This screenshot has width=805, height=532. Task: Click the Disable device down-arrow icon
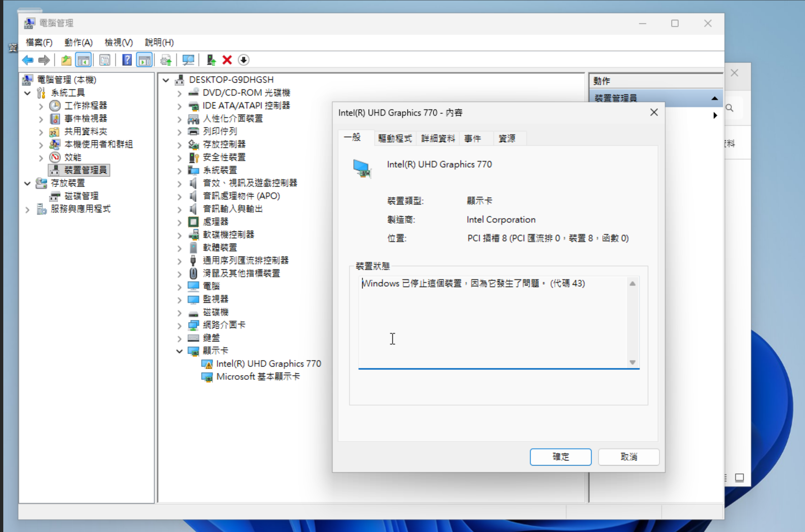[244, 60]
